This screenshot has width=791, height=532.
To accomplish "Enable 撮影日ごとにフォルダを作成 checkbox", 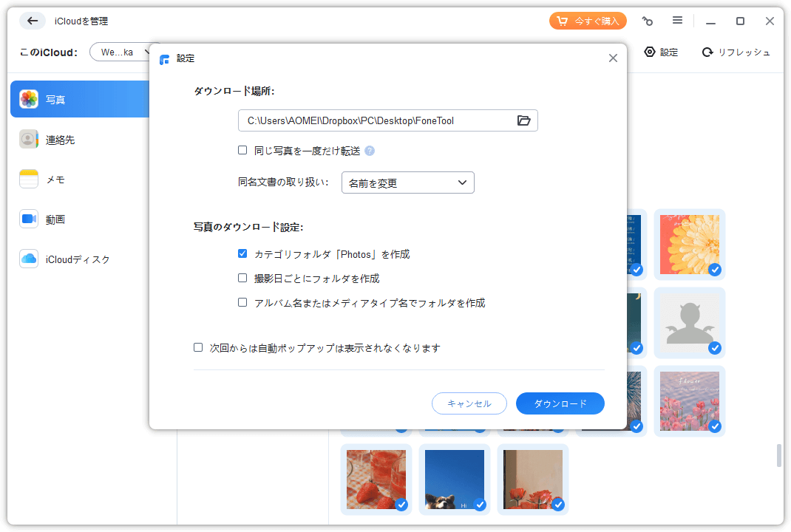I will (242, 278).
